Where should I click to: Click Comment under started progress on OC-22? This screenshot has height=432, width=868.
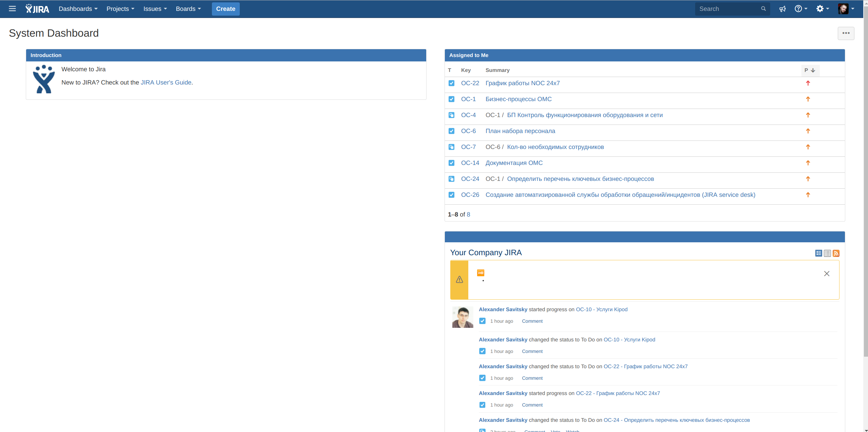pyautogui.click(x=532, y=405)
